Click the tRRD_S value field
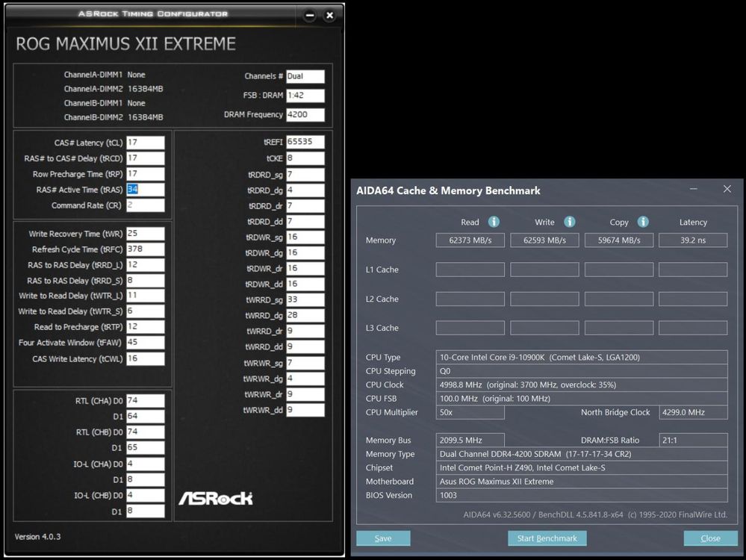746x560 pixels. 146,281
